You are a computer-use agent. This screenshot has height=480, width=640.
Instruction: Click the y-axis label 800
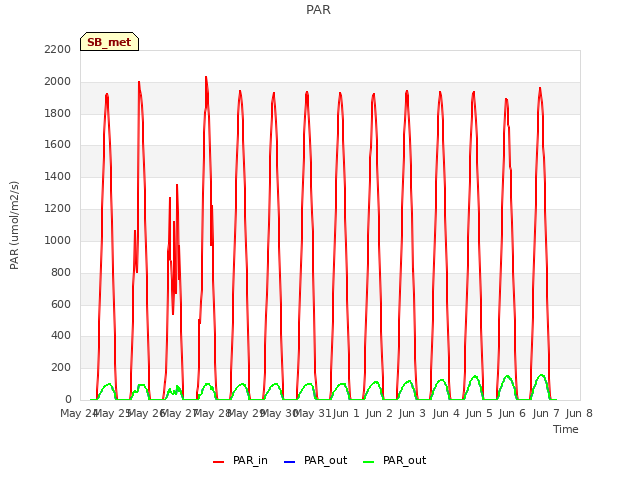click(61, 272)
